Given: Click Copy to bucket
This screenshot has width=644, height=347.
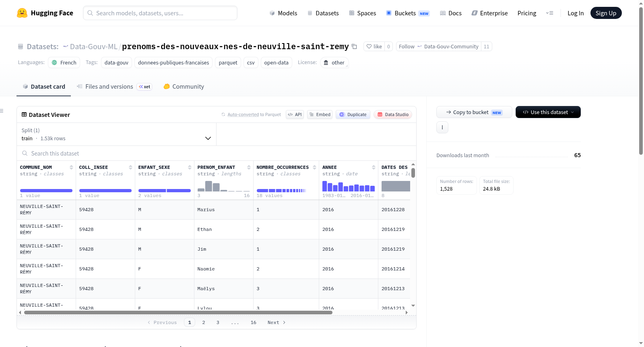Looking at the screenshot, I should tap(474, 112).
